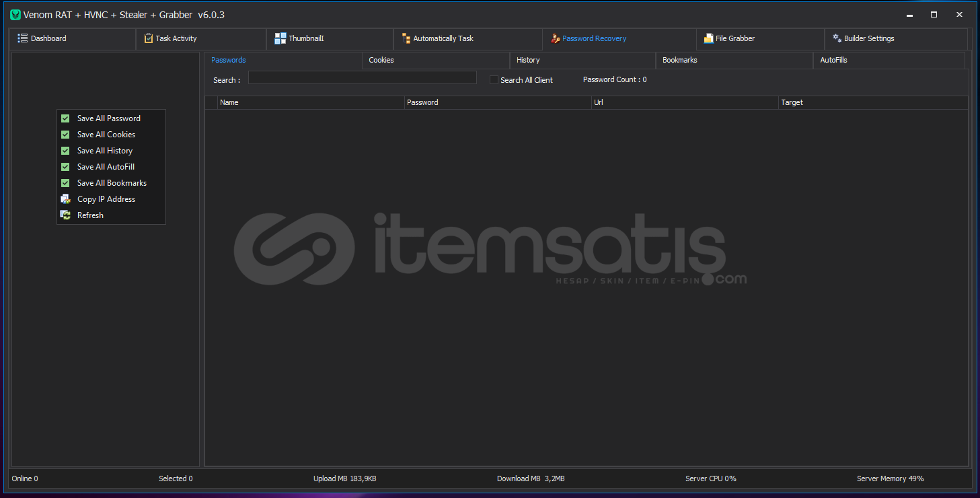
Task: Sort by the Password column header
Action: pos(498,103)
